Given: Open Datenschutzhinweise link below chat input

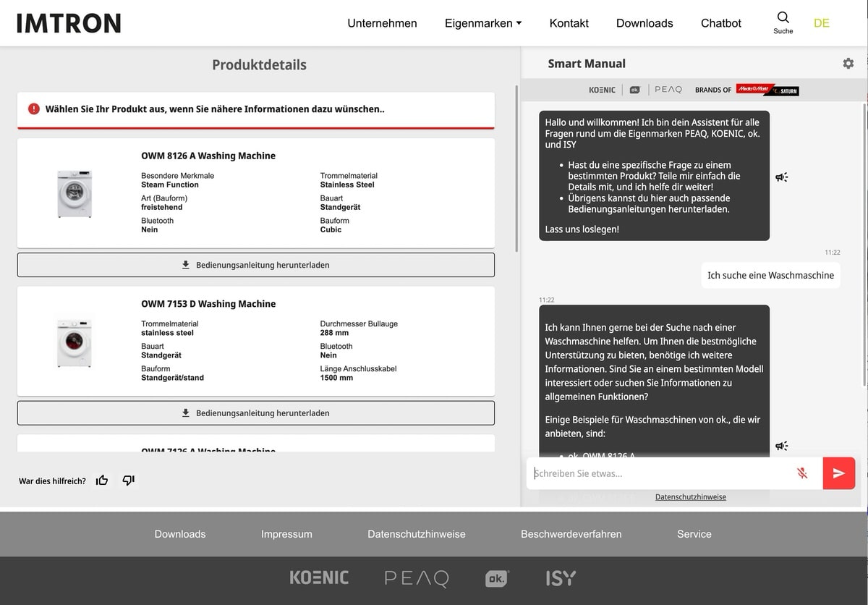Looking at the screenshot, I should (x=690, y=497).
